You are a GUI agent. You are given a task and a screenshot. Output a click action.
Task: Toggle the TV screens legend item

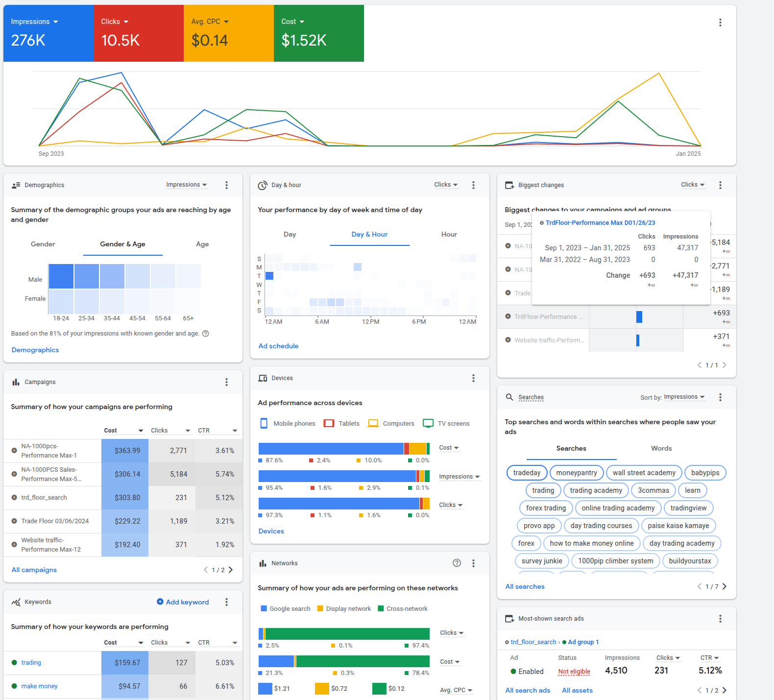pos(446,424)
